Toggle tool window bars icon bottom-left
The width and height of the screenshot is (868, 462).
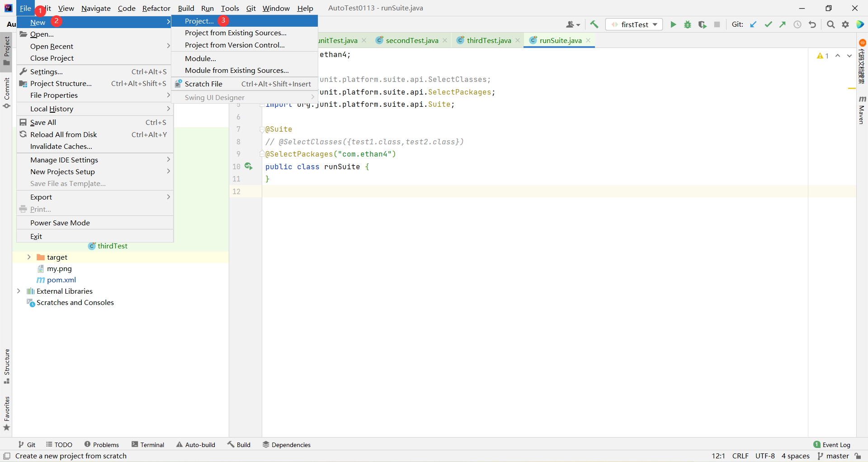[x=7, y=456]
